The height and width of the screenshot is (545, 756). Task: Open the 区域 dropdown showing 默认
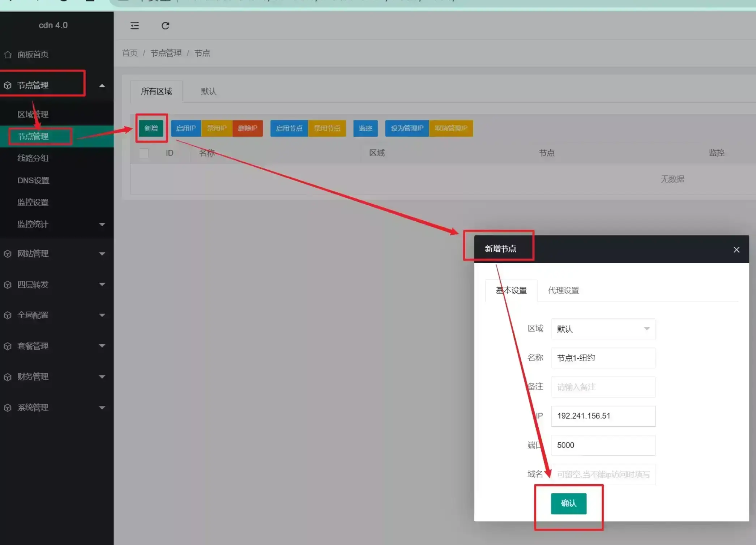[x=603, y=329]
